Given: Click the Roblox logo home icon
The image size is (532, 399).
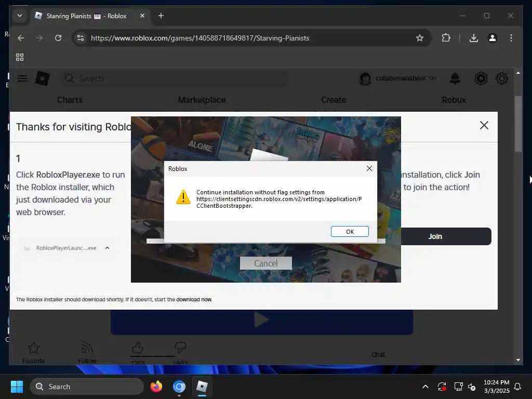Looking at the screenshot, I should (43, 78).
